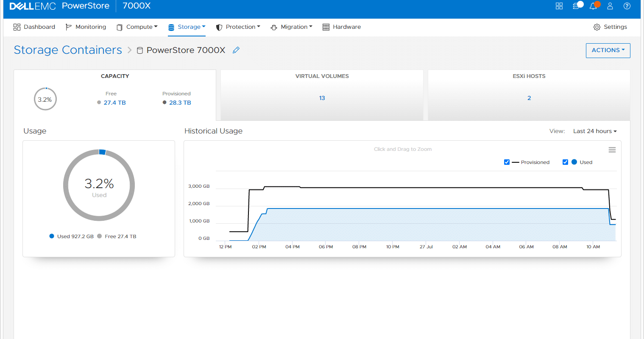
Task: Click the PowerStore 7000X container title
Action: [x=186, y=50]
